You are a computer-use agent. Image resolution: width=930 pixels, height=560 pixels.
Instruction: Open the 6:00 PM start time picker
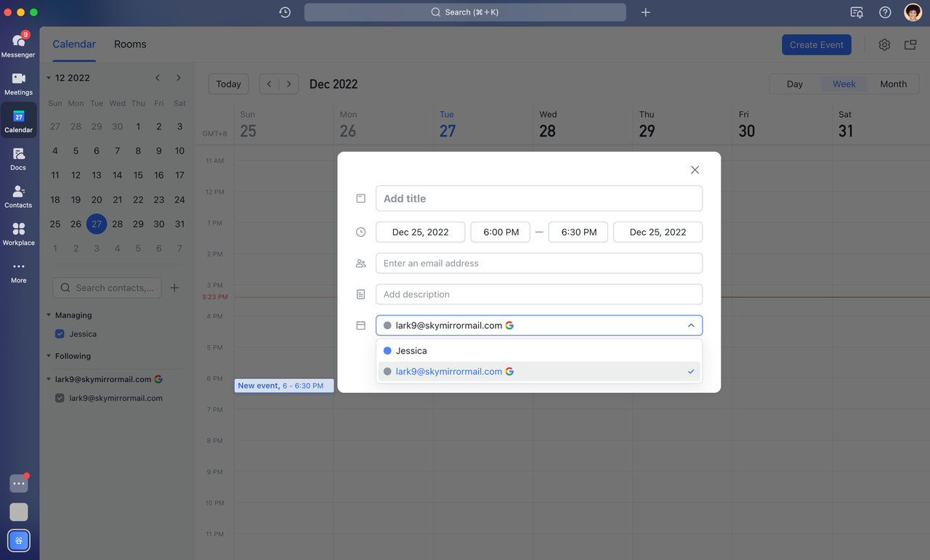coord(501,232)
